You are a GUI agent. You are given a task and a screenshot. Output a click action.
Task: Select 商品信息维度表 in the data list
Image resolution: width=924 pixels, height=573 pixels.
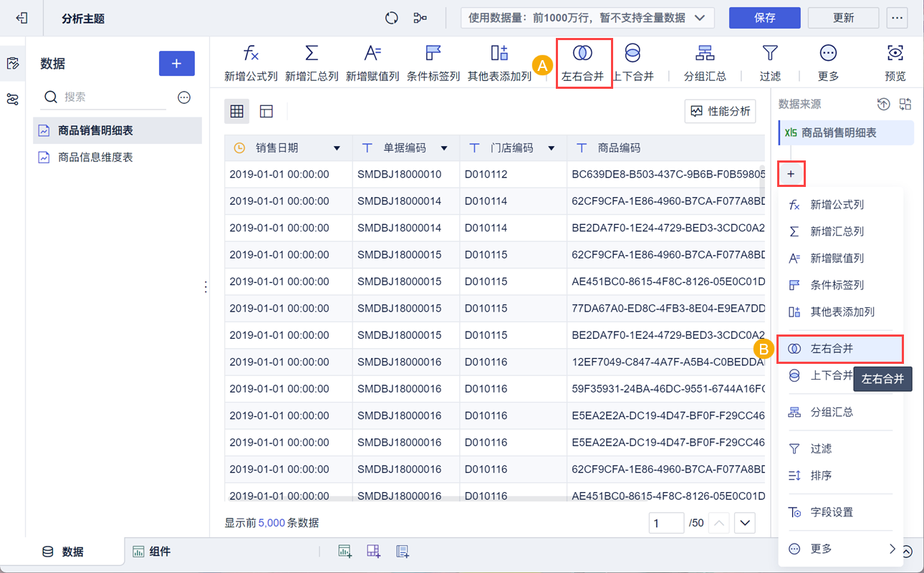pyautogui.click(x=117, y=157)
